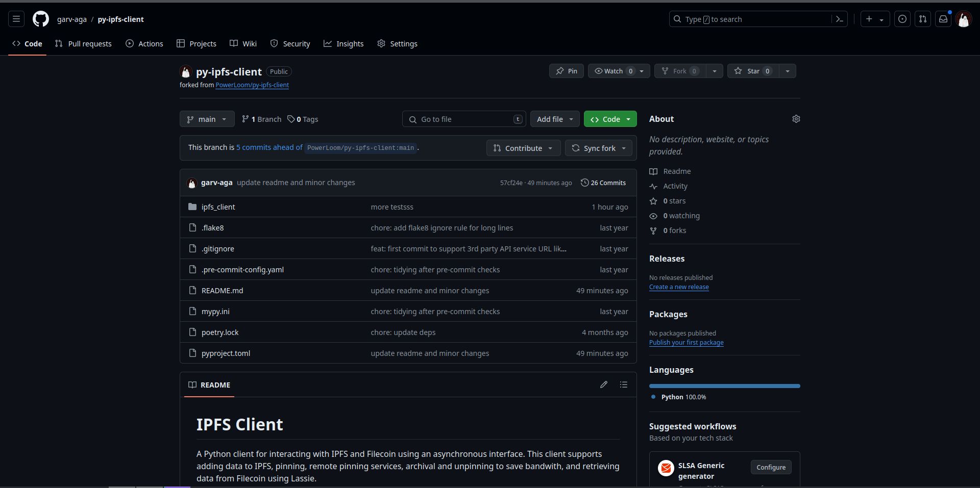Open the Watch notifications dropdown
Image resolution: width=980 pixels, height=488 pixels.
click(619, 71)
